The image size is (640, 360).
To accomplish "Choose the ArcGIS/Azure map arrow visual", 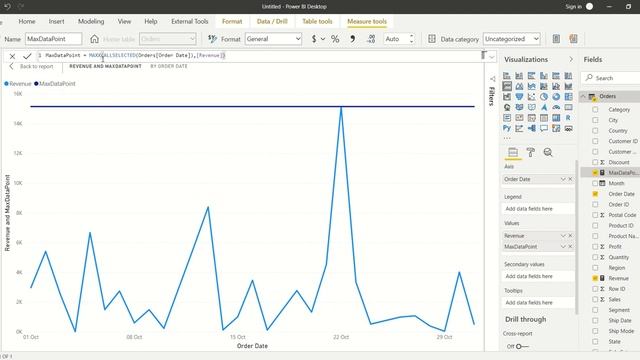I will tap(544, 107).
